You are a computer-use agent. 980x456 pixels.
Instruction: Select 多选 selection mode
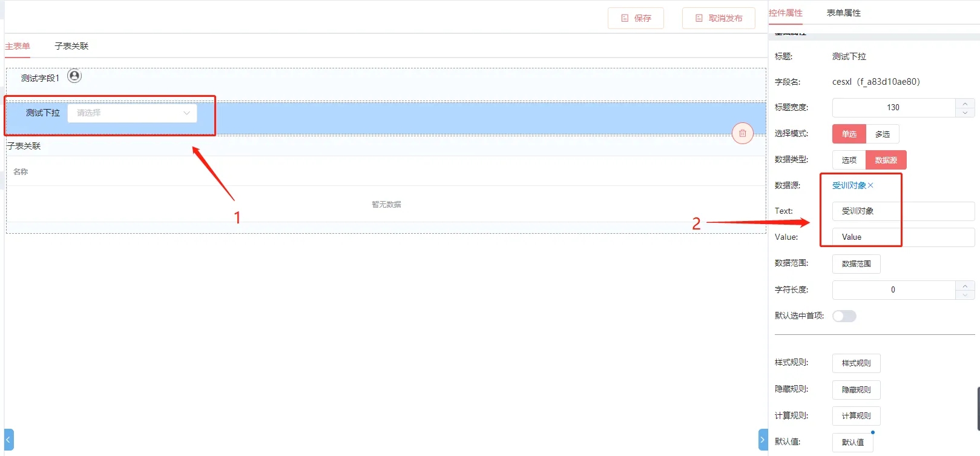tap(882, 134)
